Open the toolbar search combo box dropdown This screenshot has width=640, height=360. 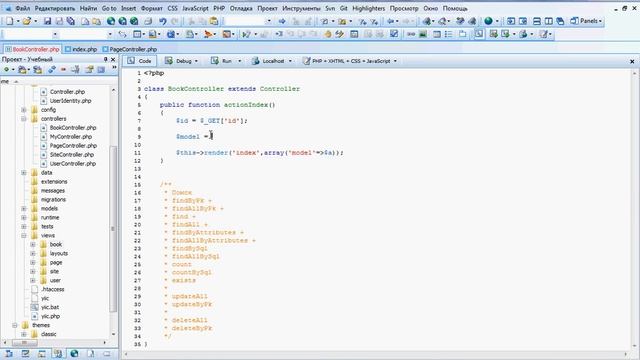point(269,21)
